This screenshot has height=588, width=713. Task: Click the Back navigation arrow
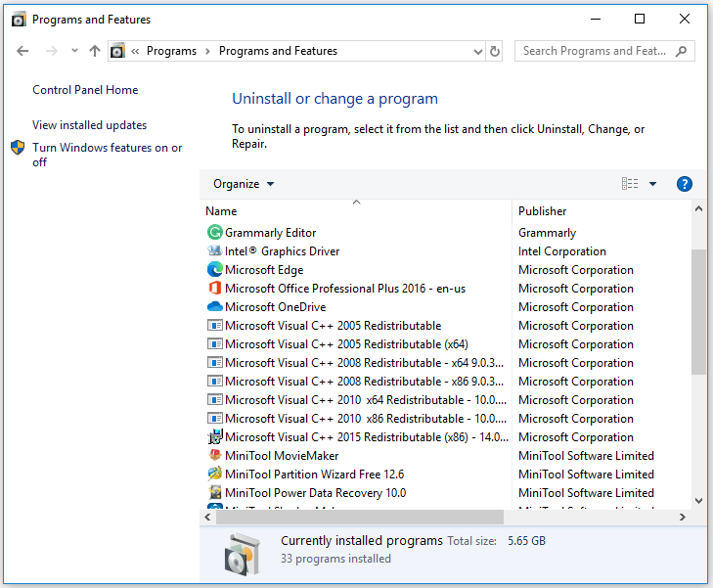[22, 51]
